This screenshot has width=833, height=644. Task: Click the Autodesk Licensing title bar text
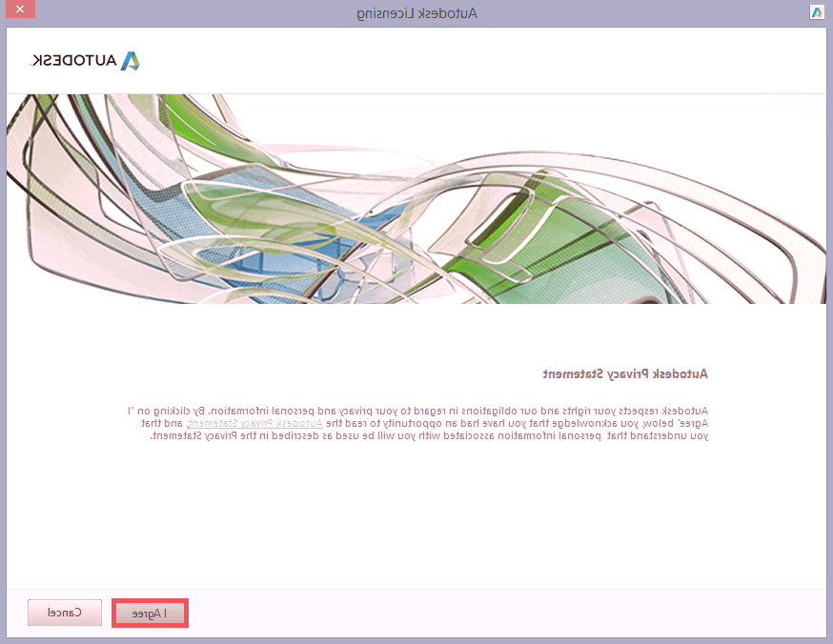tap(416, 12)
